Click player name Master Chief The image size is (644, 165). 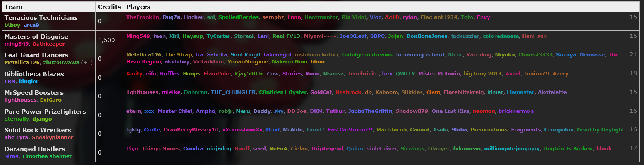tap(175, 111)
